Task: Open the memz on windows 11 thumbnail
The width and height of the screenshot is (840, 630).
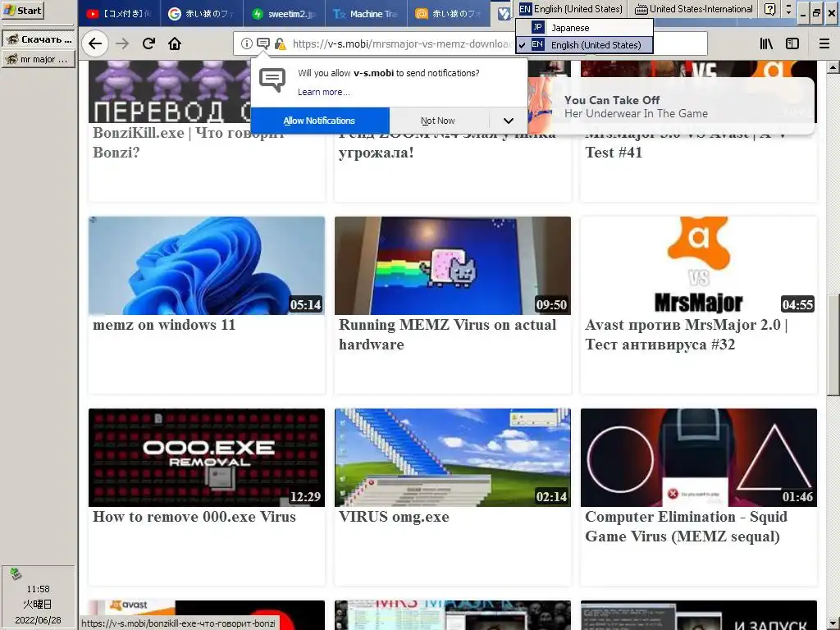Action: click(x=207, y=266)
